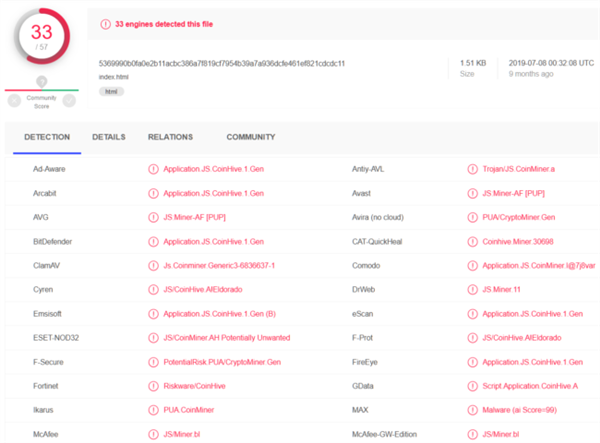Go to the COMMUNITY tab
Screen dimensions: 600x443
click(x=250, y=137)
